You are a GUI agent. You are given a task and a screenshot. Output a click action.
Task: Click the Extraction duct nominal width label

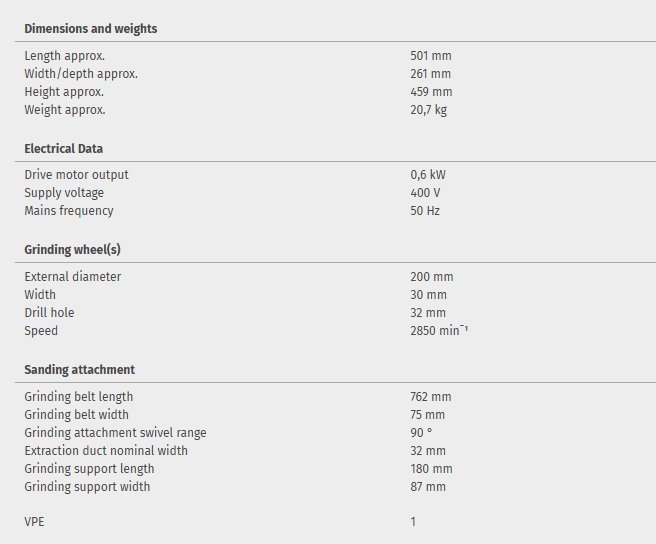tap(106, 451)
